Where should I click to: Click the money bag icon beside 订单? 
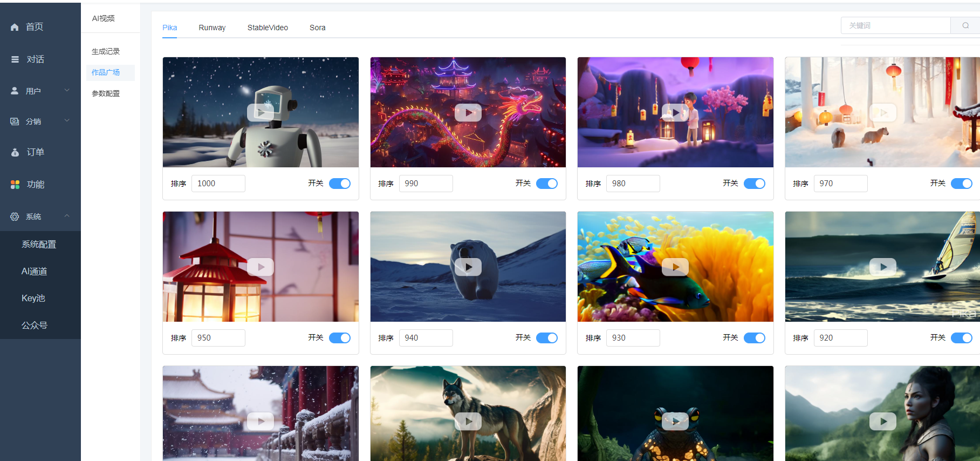[x=15, y=152]
